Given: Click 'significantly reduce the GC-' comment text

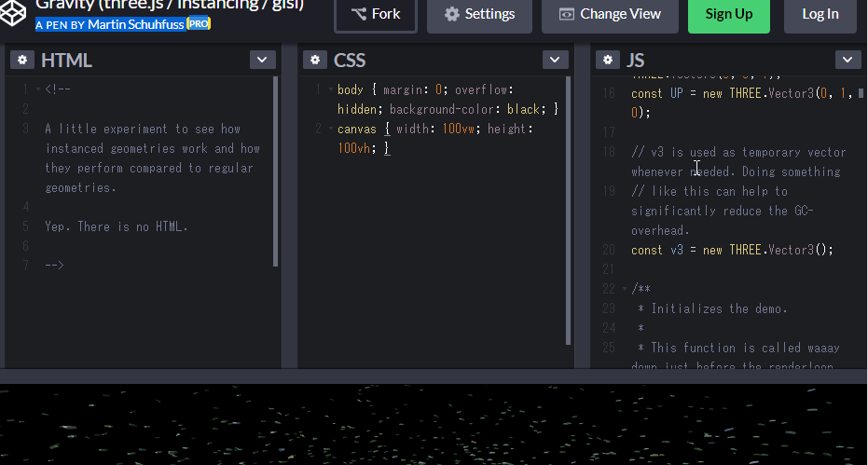Looking at the screenshot, I should [723, 211].
